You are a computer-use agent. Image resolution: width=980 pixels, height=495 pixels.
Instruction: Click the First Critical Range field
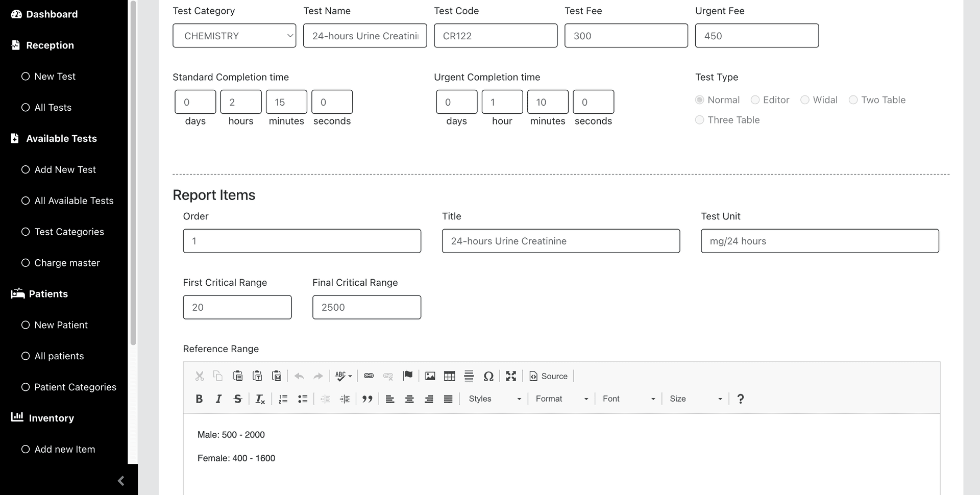[x=237, y=307]
